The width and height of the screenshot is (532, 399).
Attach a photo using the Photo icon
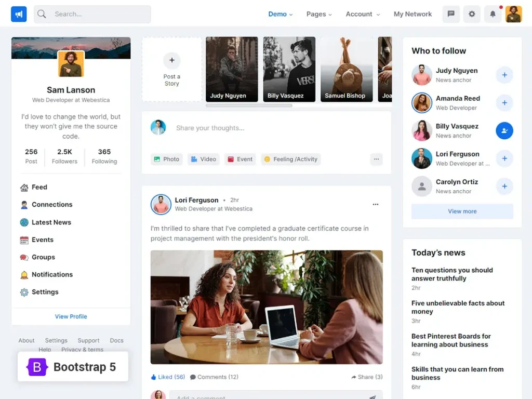(x=166, y=159)
